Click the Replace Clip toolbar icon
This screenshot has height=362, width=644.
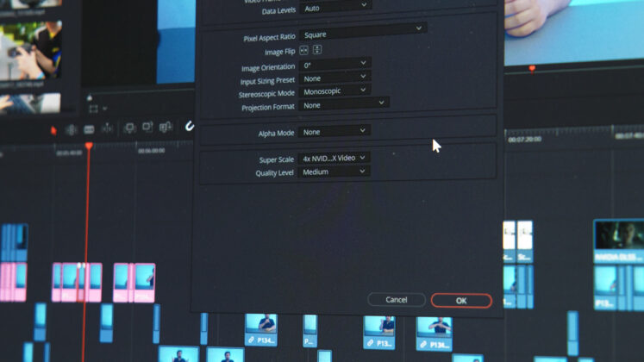point(166,127)
